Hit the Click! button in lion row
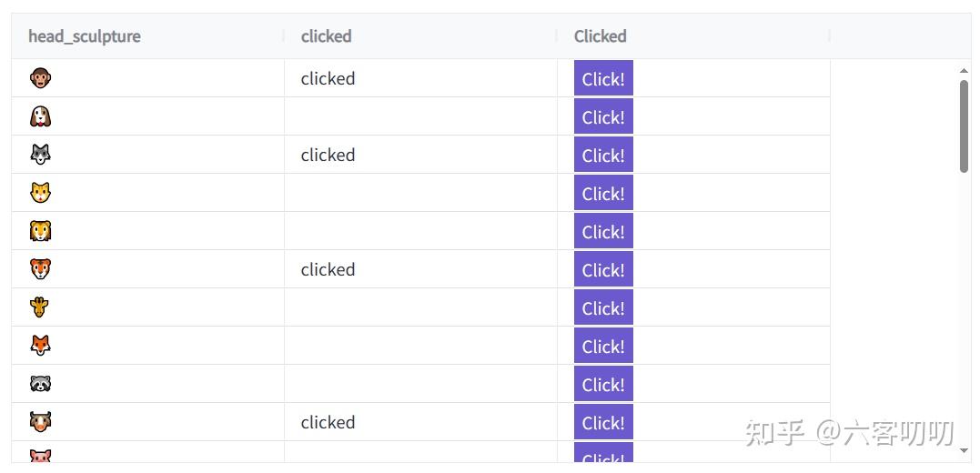Screen dimensions: 980x473 [603, 231]
